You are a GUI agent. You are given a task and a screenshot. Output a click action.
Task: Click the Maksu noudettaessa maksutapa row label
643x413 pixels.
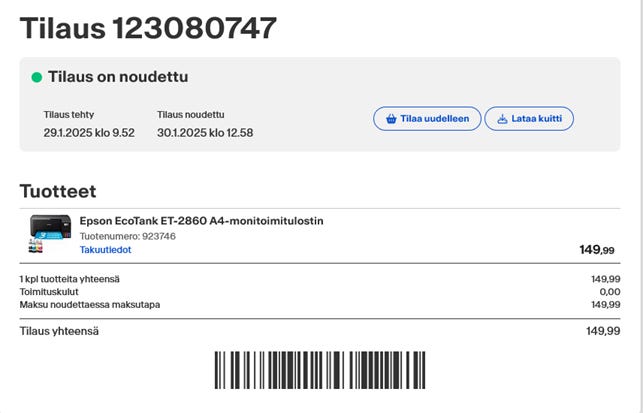90,304
